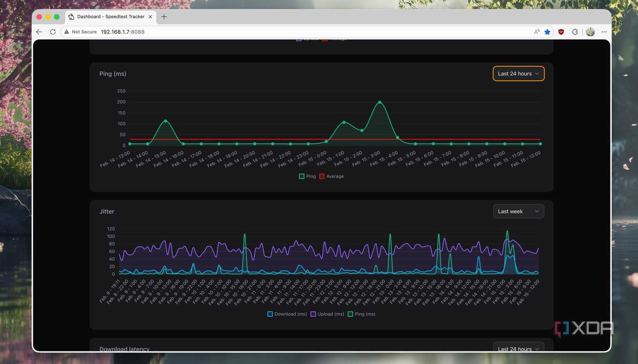Open browser extensions menu
Screen dimensions: 638x364
coord(575,32)
